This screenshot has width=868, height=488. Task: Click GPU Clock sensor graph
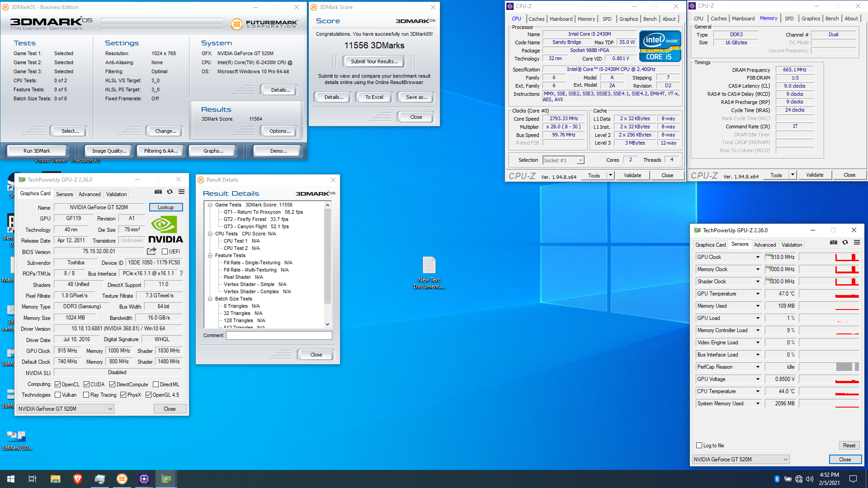(x=829, y=257)
